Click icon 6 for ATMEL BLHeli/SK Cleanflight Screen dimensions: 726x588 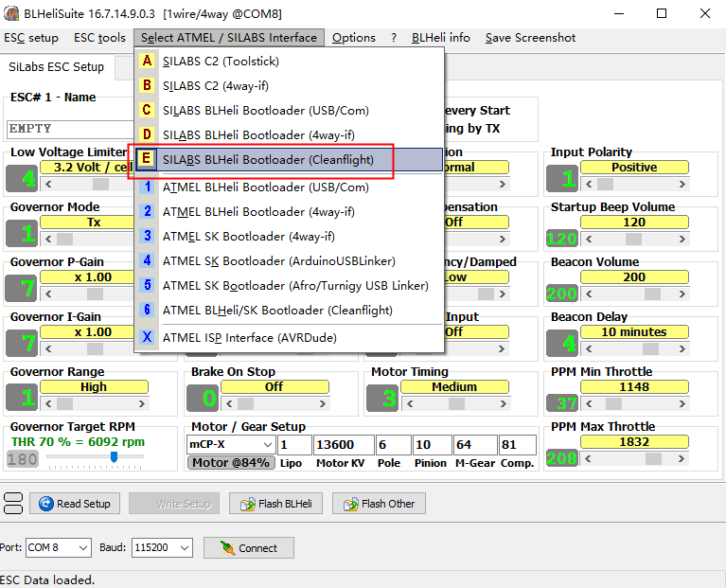pos(147,310)
